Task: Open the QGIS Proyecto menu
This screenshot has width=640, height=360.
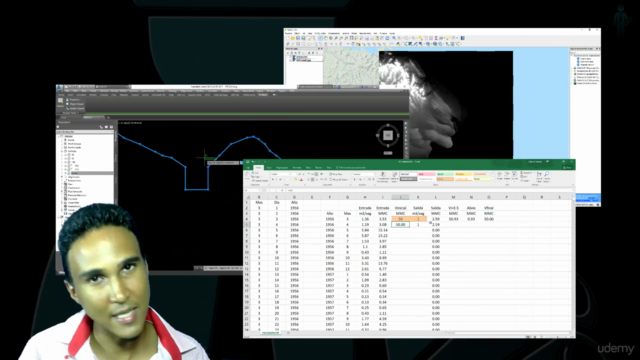Action: click(x=289, y=33)
